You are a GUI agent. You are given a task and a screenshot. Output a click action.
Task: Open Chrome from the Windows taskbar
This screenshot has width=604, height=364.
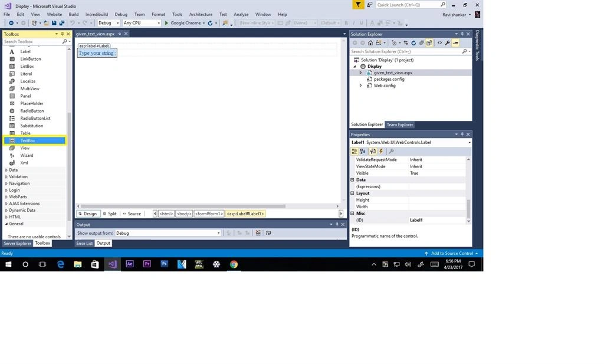click(234, 264)
